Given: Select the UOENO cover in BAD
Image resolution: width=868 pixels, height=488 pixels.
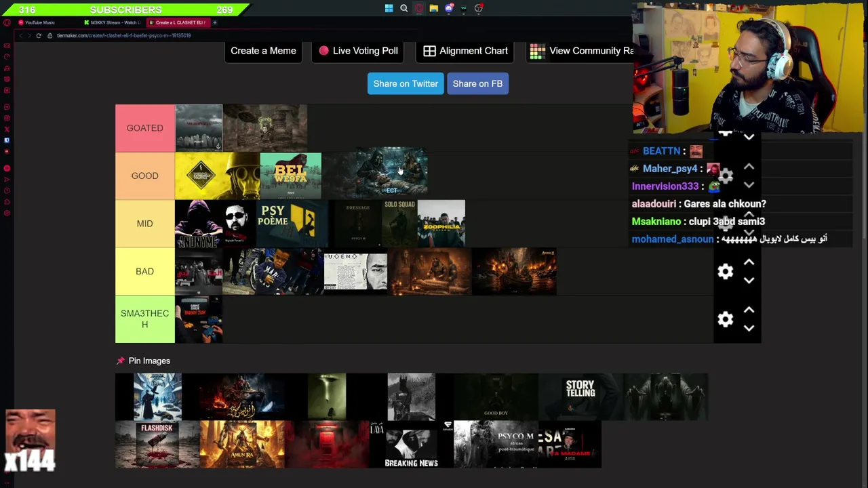Looking at the screenshot, I should point(355,271).
